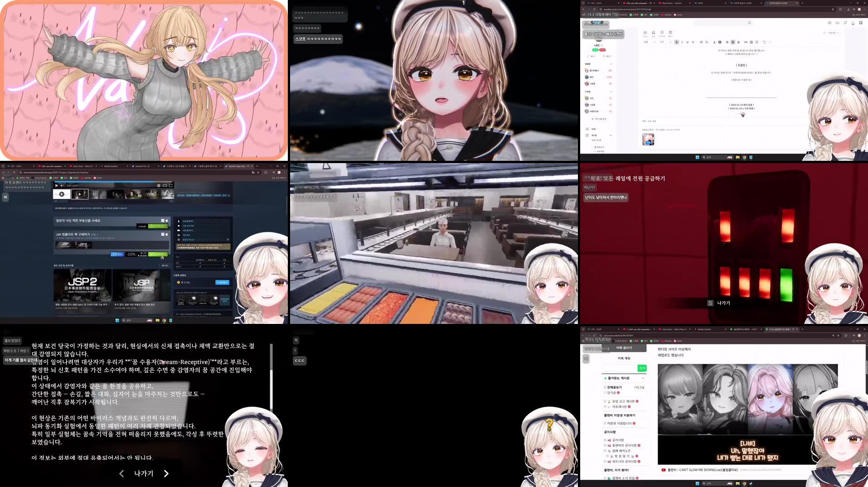Screen dimensions: 868x487
Task: Click the Windows platform icon on the JSP bundle
Action: coord(162,234)
